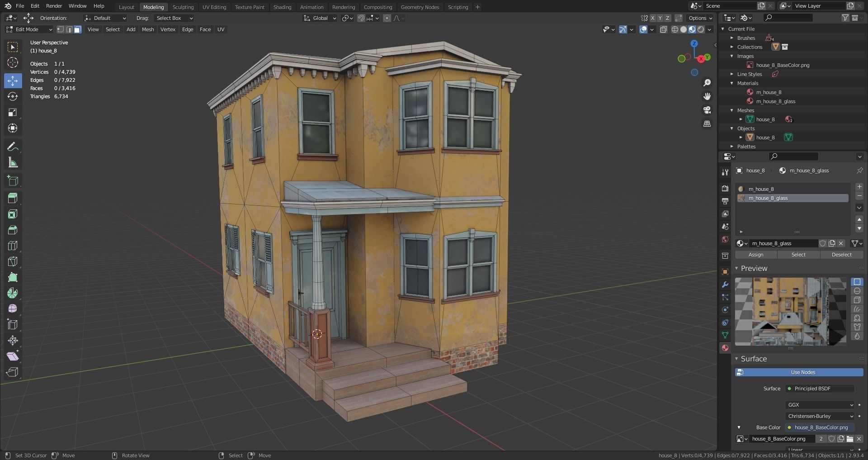Toggle X-ray view mode

coord(663,29)
